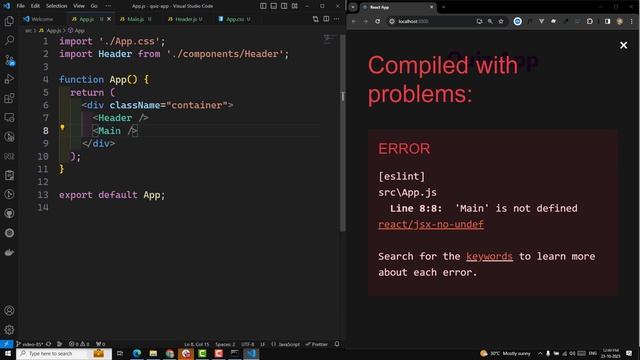Open the File menu
The width and height of the screenshot is (640, 360).
pos(20,6)
